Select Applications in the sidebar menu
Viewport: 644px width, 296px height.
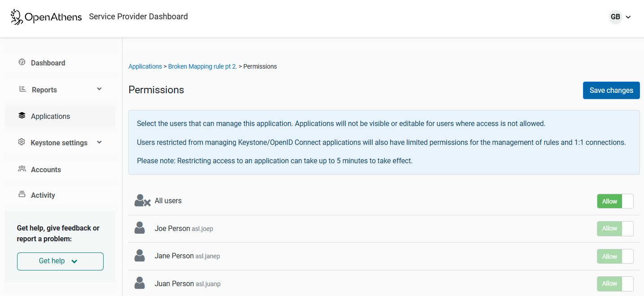click(x=50, y=116)
